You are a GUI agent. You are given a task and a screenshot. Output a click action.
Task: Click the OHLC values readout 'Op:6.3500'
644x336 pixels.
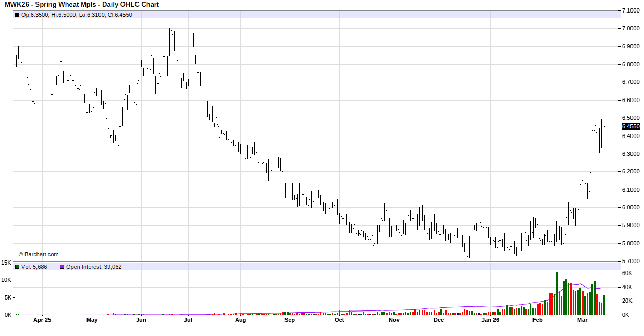click(35, 15)
